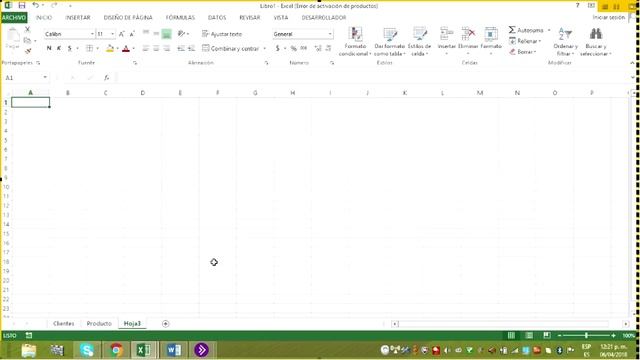Click the new sheet plus icon
The image size is (640, 360).
click(165, 324)
